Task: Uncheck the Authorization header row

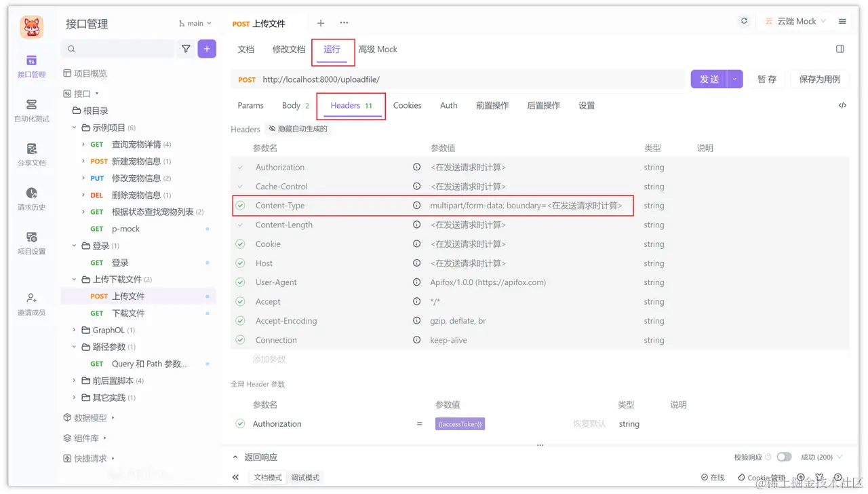Action: 239,167
